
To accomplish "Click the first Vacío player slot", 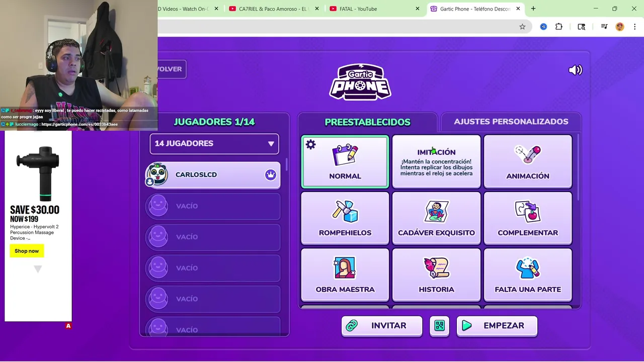I will coord(213,206).
